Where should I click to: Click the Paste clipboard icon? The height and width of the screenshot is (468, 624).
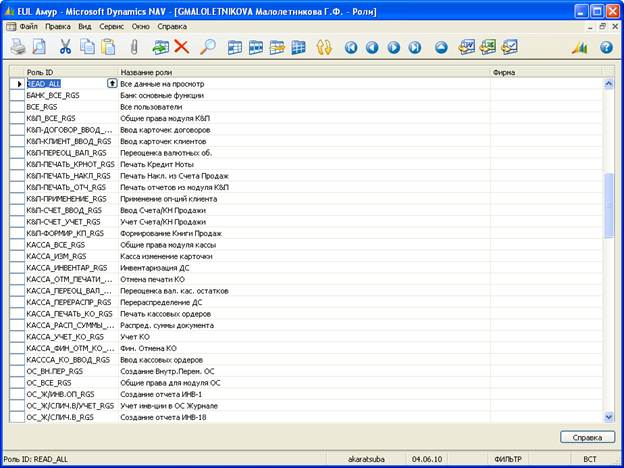pyautogui.click(x=109, y=47)
